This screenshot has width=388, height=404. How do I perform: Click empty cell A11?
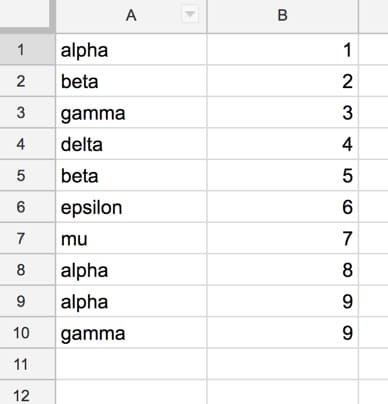pyautogui.click(x=131, y=364)
